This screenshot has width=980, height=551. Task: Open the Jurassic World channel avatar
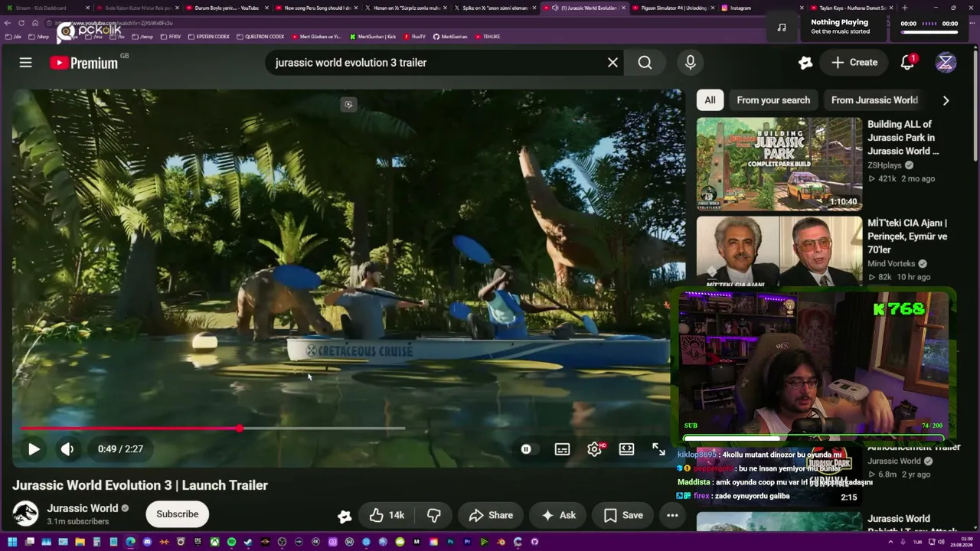point(25,514)
